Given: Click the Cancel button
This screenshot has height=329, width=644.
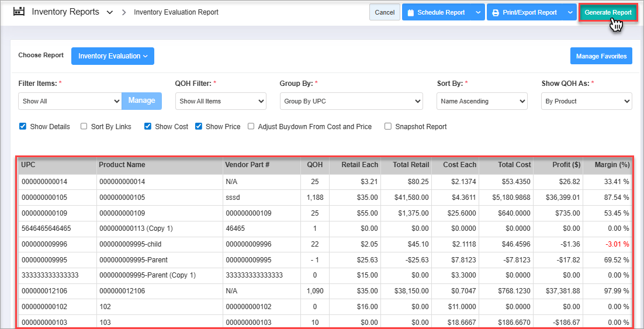Looking at the screenshot, I should click(384, 12).
